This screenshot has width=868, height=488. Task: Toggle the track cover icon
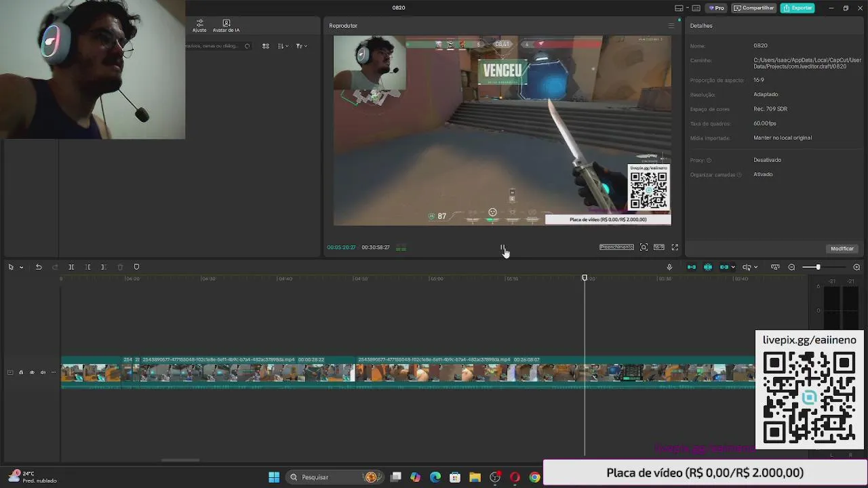tap(10, 372)
